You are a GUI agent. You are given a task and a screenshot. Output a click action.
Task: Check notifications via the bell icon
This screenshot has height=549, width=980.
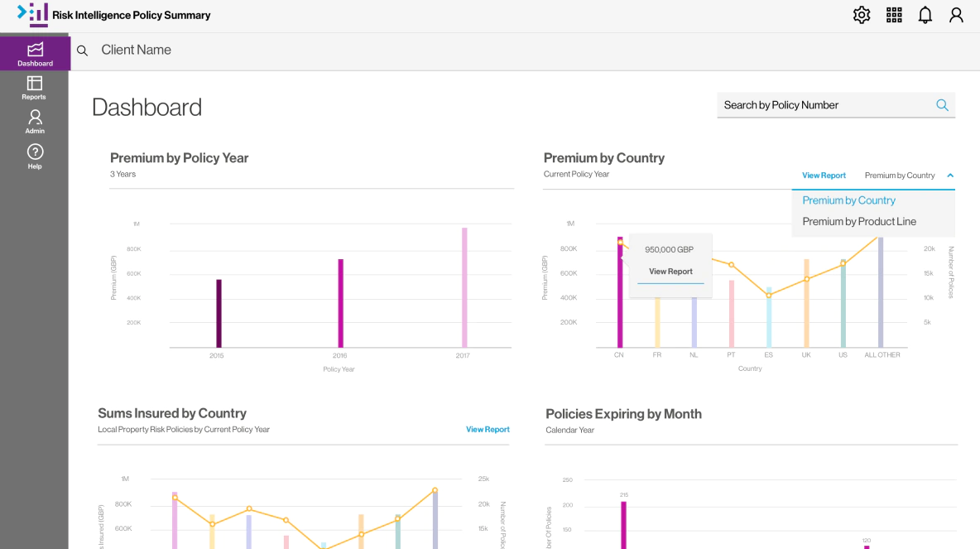coord(925,15)
